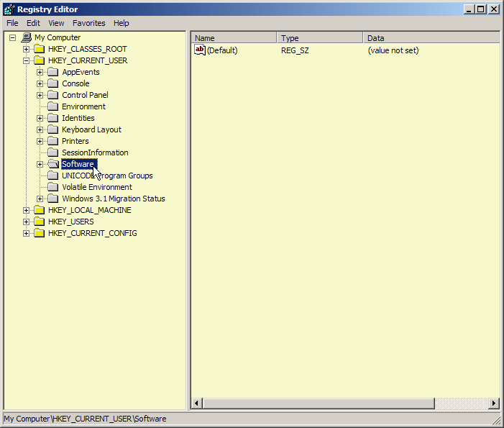Screen dimensions: 504x428
Task: Close the Registry Editor window
Action: 494,9
